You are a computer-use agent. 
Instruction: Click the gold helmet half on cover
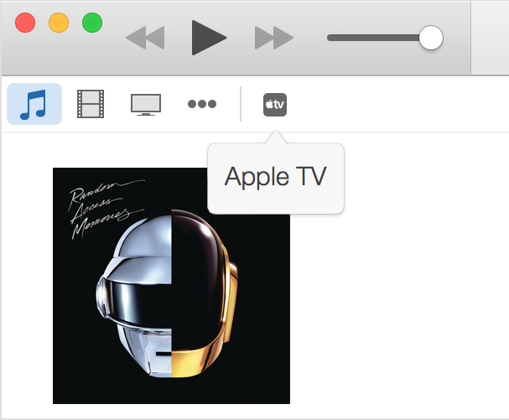[x=205, y=293]
